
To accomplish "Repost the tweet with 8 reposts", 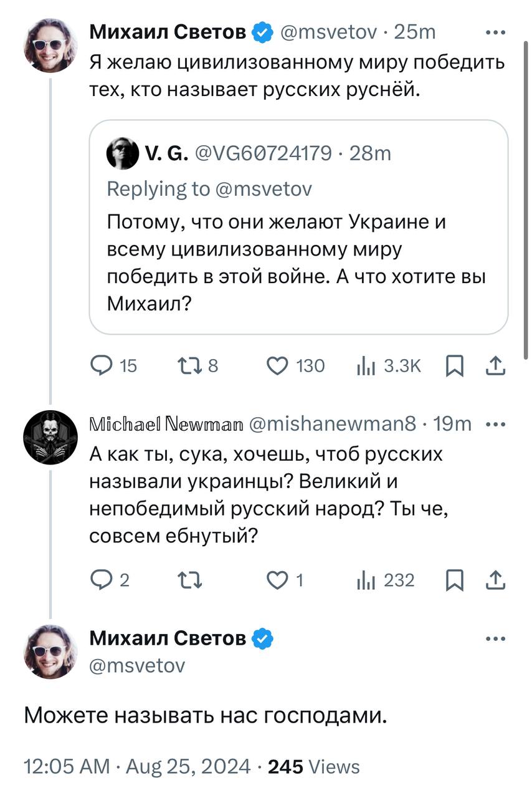I will (x=188, y=366).
